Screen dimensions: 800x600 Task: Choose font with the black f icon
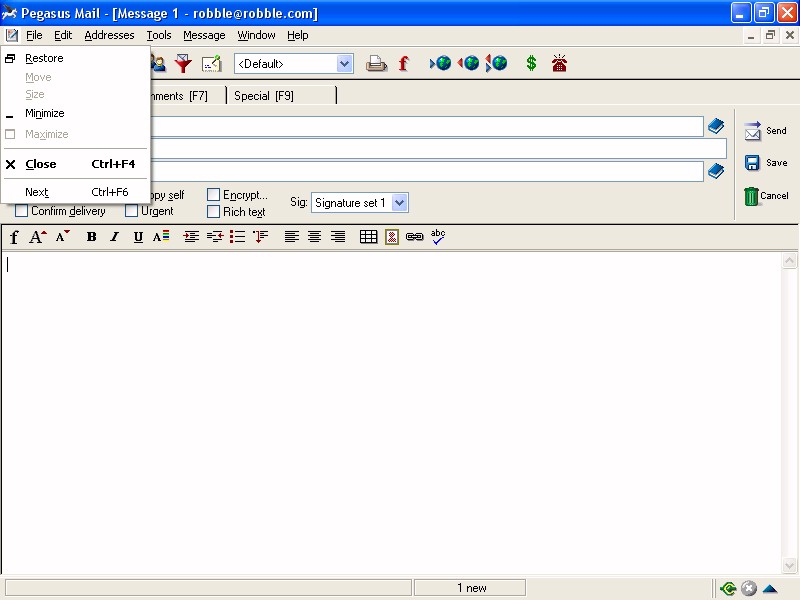(14, 237)
